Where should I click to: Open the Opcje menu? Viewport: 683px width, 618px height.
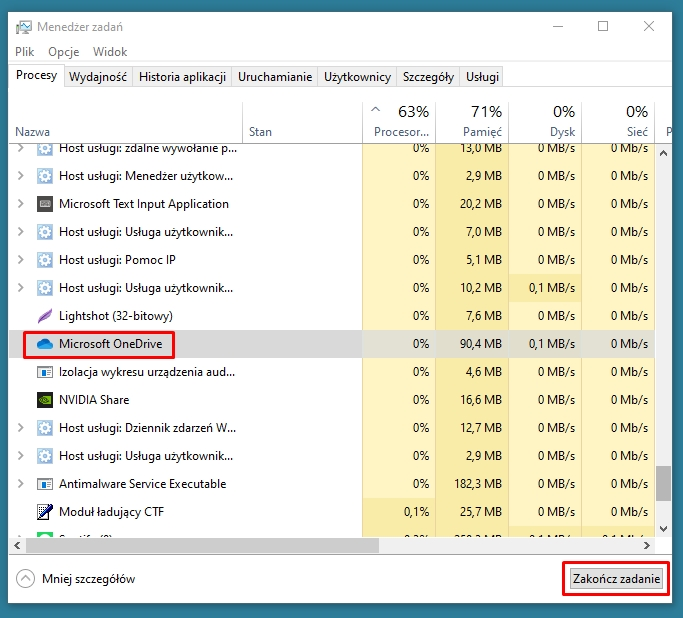coord(63,51)
